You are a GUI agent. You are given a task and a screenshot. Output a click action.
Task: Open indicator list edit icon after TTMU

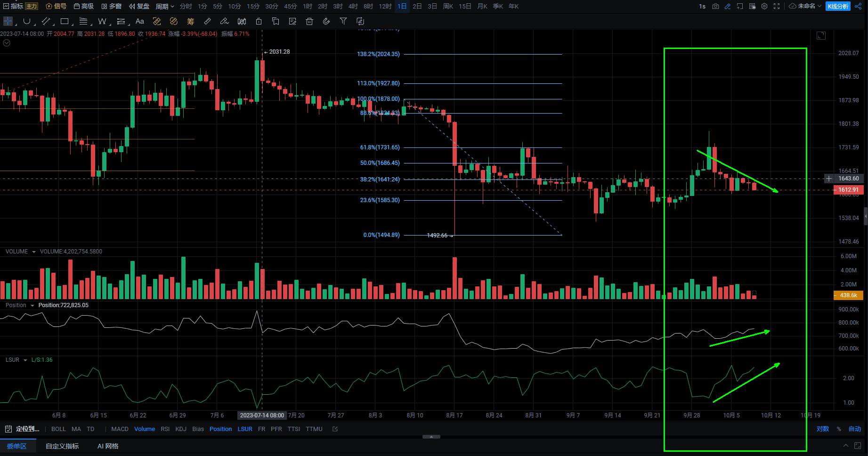tap(335, 429)
